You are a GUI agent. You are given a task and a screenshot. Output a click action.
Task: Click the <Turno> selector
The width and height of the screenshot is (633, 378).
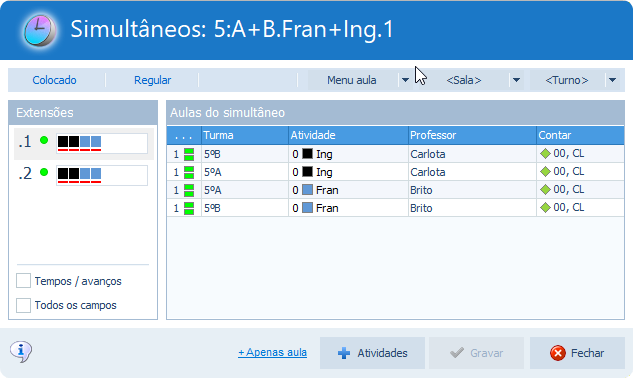(x=567, y=80)
